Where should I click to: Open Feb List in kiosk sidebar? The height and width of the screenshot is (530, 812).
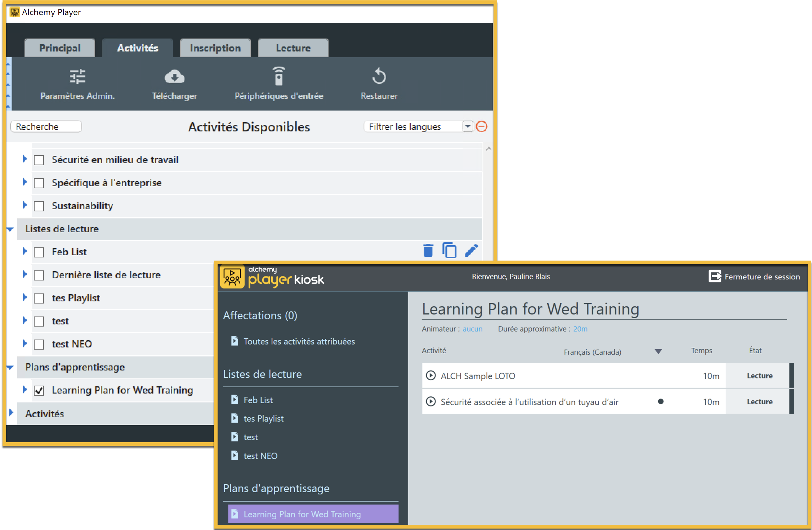tap(258, 400)
